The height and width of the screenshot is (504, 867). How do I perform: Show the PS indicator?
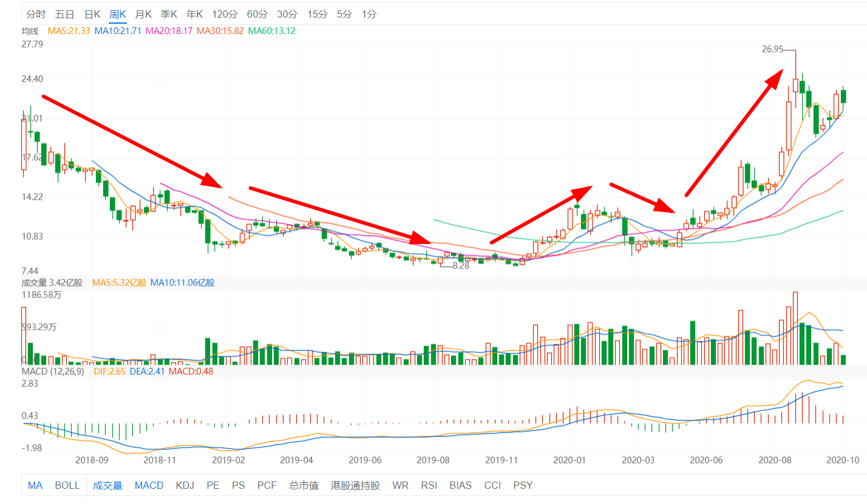[x=238, y=485]
